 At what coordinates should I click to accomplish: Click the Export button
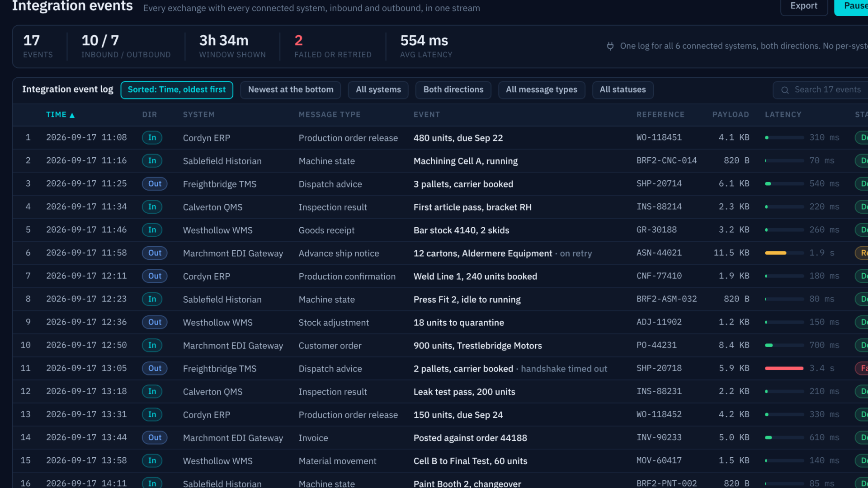tap(804, 6)
